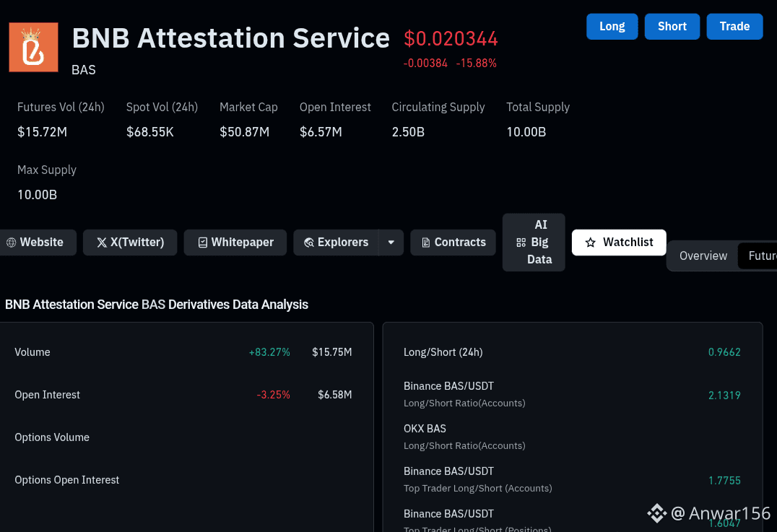
Task: Click the Trade button
Action: (734, 26)
